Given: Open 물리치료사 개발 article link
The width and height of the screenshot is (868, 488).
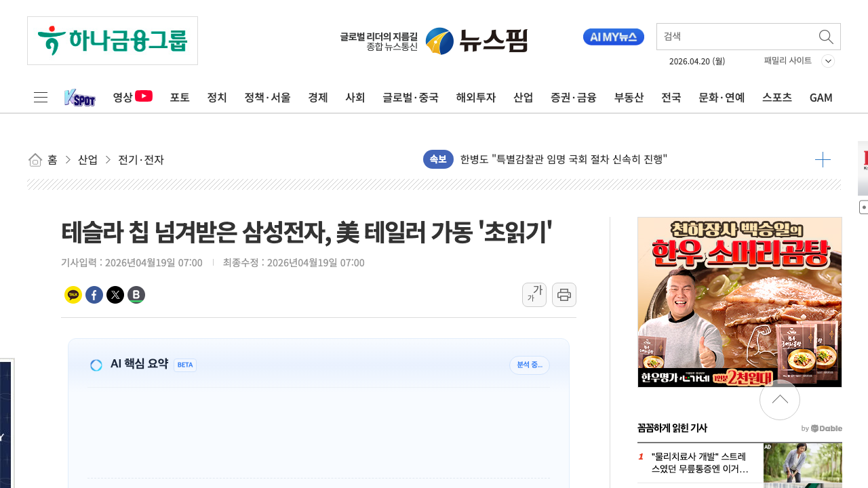Looking at the screenshot, I should (x=700, y=462).
